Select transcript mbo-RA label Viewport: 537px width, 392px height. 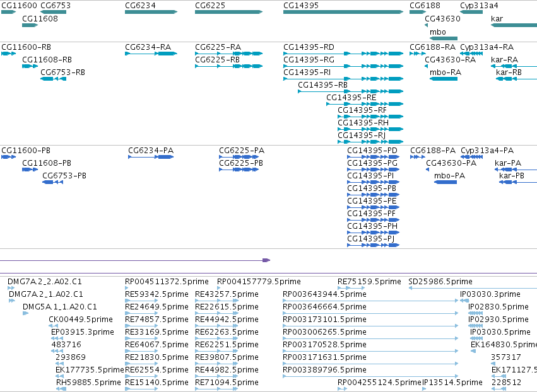[x=446, y=72]
